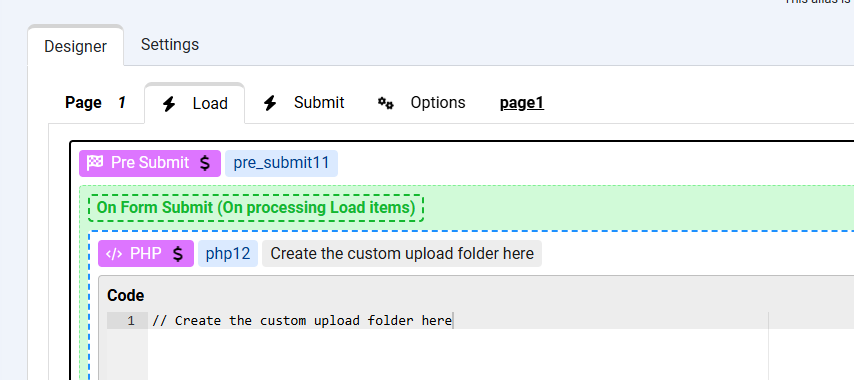
Task: Select the Submit events tab label
Action: click(x=319, y=102)
